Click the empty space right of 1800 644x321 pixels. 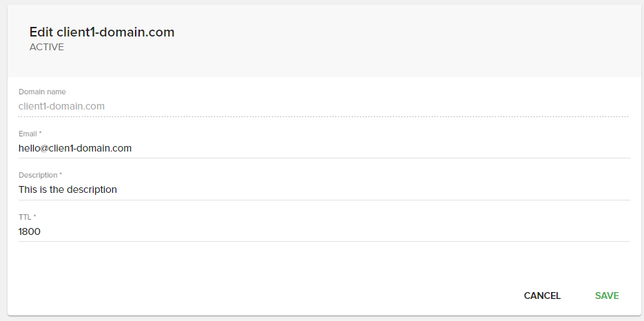point(344,232)
